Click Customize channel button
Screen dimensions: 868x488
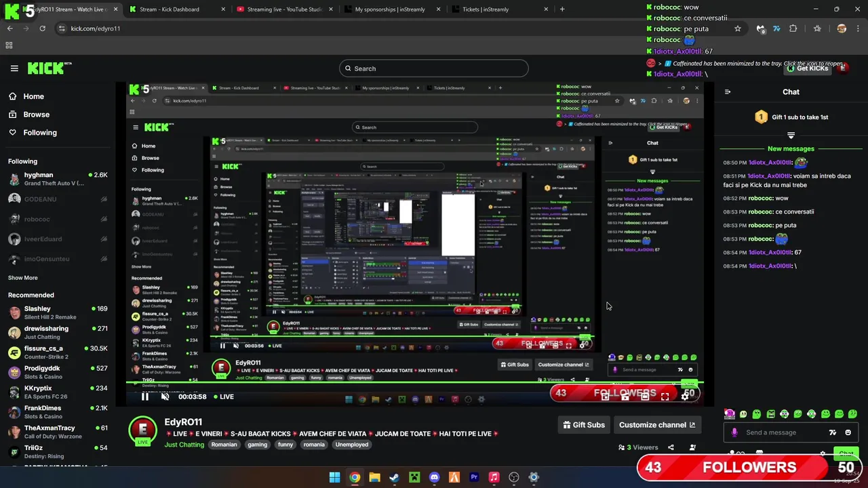[656, 425]
